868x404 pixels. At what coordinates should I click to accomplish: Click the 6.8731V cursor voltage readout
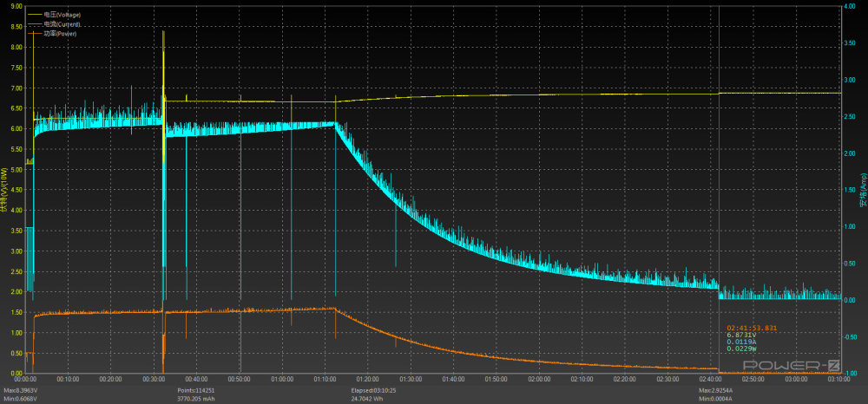click(740, 335)
